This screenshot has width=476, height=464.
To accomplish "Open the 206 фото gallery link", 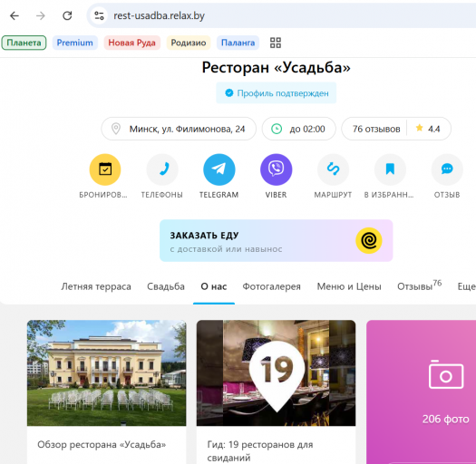I will click(446, 419).
